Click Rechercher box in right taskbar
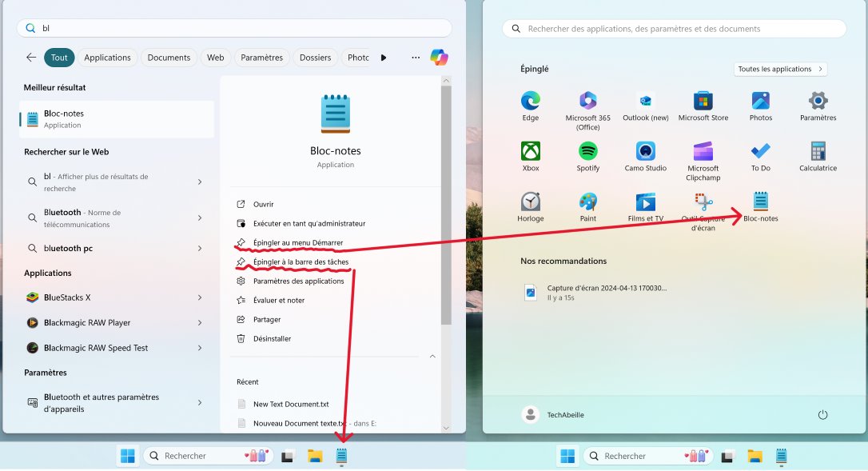 pyautogui.click(x=647, y=456)
